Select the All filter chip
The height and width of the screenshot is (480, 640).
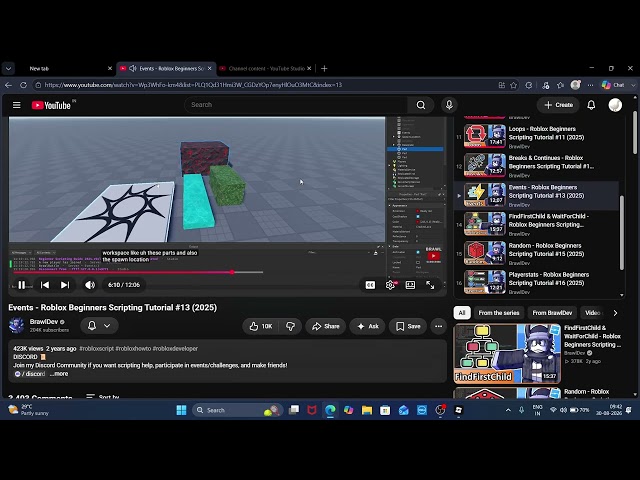(462, 313)
